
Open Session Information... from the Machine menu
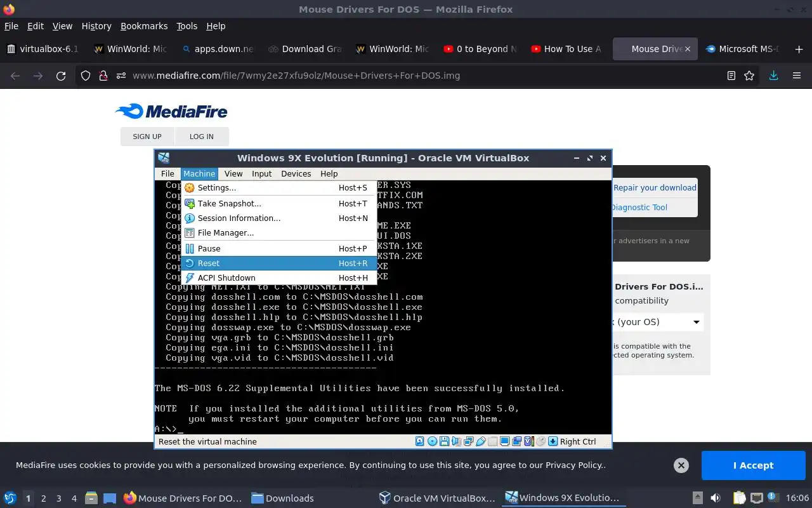tap(278, 218)
